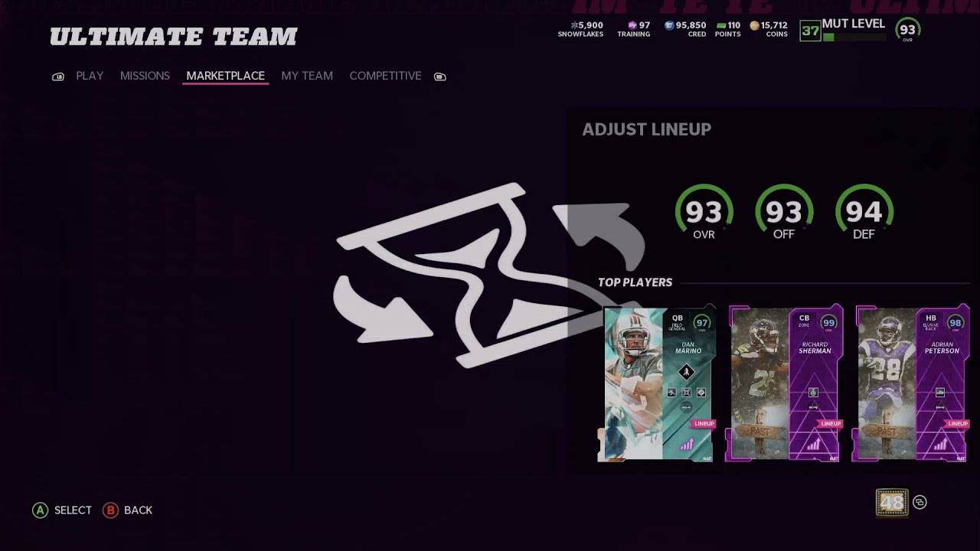Select the Marketplace tab

click(225, 76)
